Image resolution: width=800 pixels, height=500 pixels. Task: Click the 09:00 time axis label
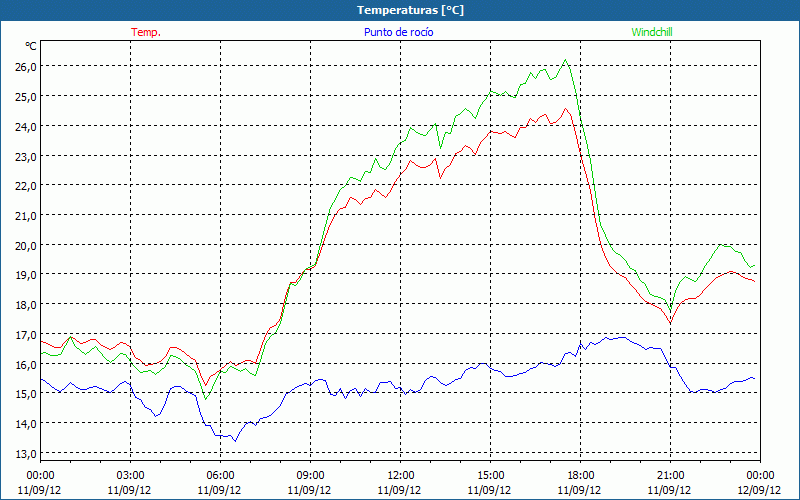click(310, 475)
